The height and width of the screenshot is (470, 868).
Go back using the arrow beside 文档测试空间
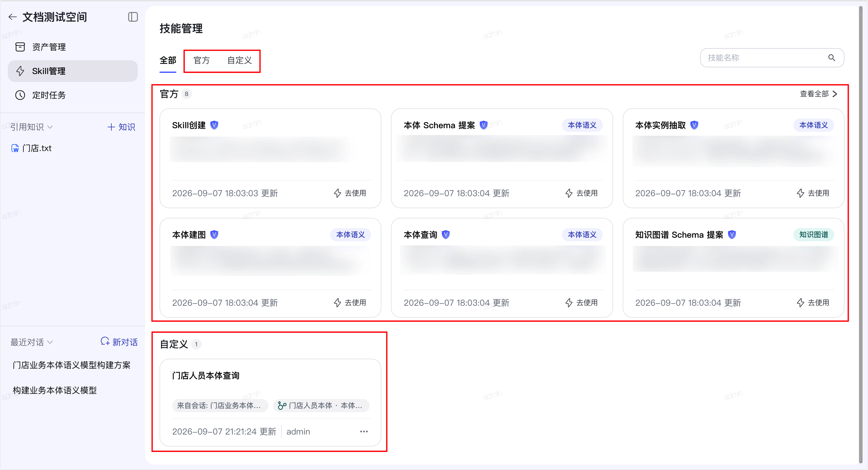12,17
